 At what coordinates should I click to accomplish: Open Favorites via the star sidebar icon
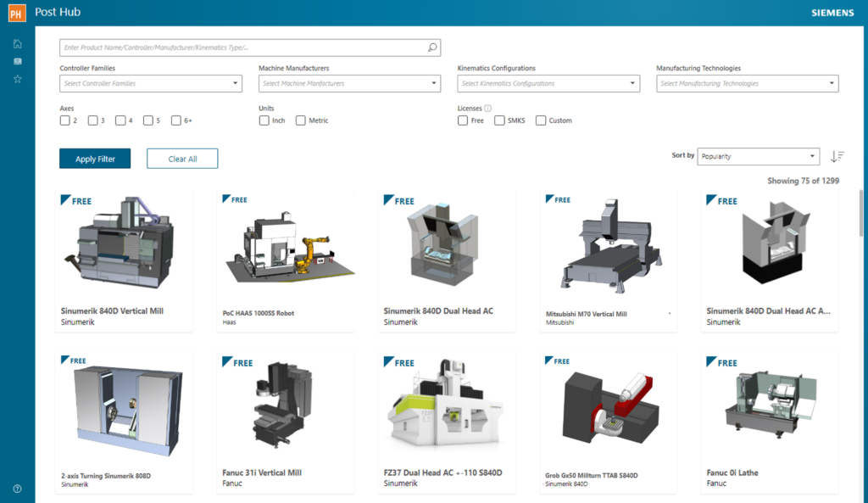pyautogui.click(x=16, y=81)
